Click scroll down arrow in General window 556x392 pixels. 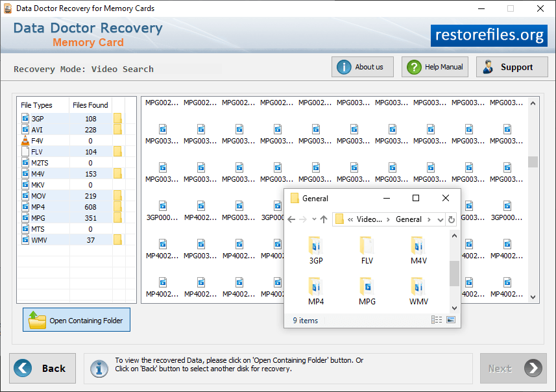pyautogui.click(x=454, y=308)
